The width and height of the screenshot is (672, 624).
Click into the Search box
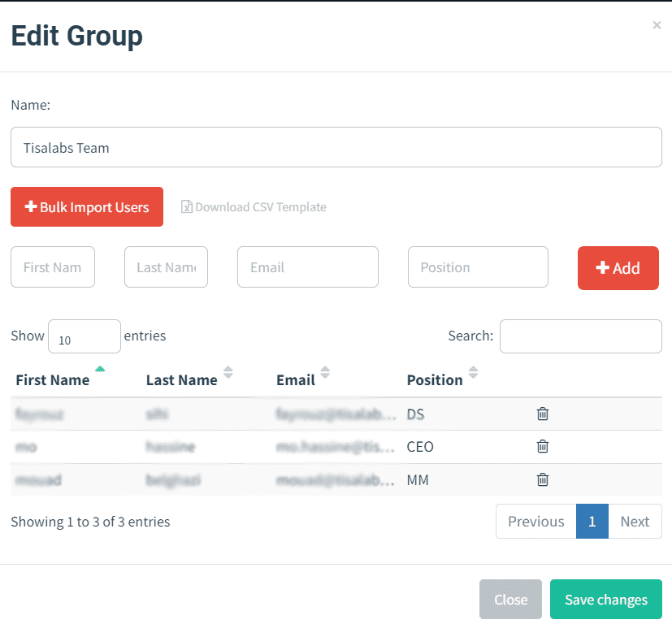581,336
